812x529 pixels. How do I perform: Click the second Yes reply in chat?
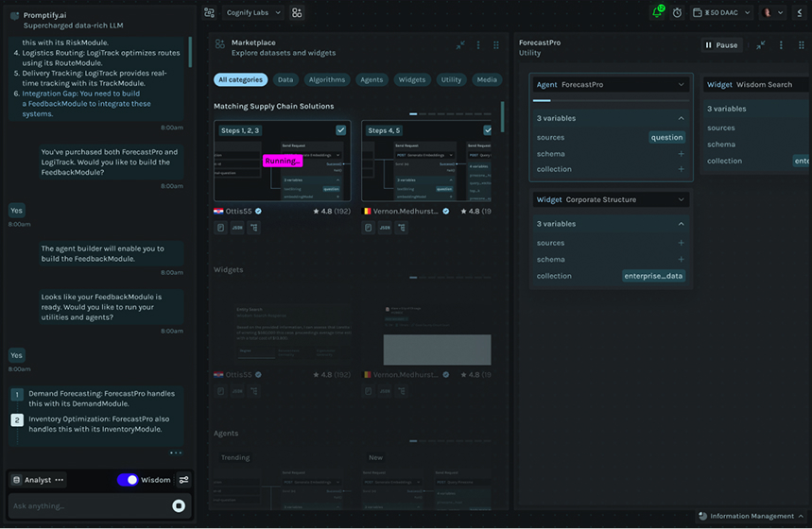17,355
